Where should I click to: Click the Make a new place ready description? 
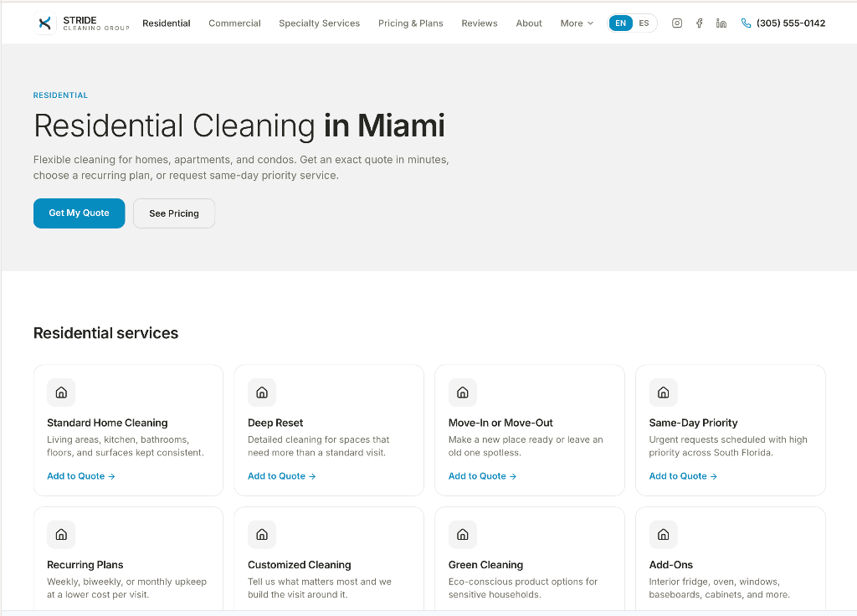click(526, 446)
